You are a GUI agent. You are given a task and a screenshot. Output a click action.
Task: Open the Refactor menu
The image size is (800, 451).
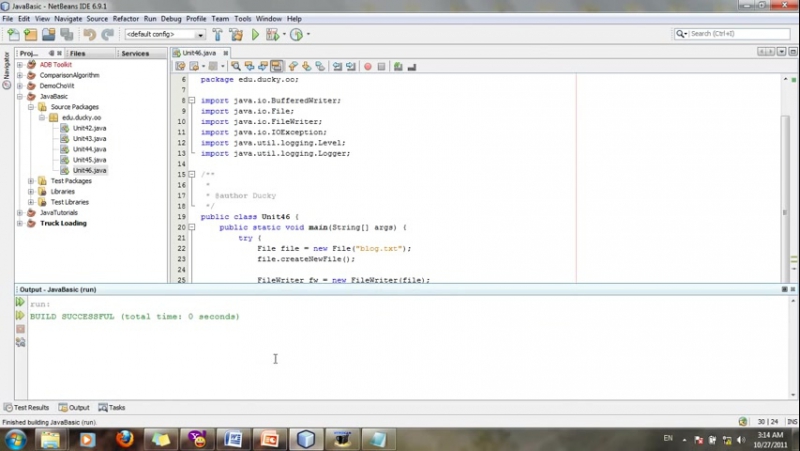pos(126,18)
